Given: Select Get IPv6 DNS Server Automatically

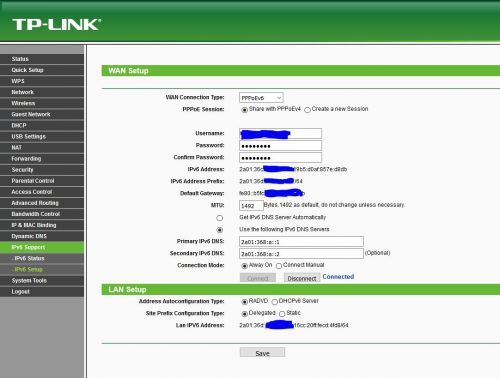Looking at the screenshot, I should [x=219, y=218].
